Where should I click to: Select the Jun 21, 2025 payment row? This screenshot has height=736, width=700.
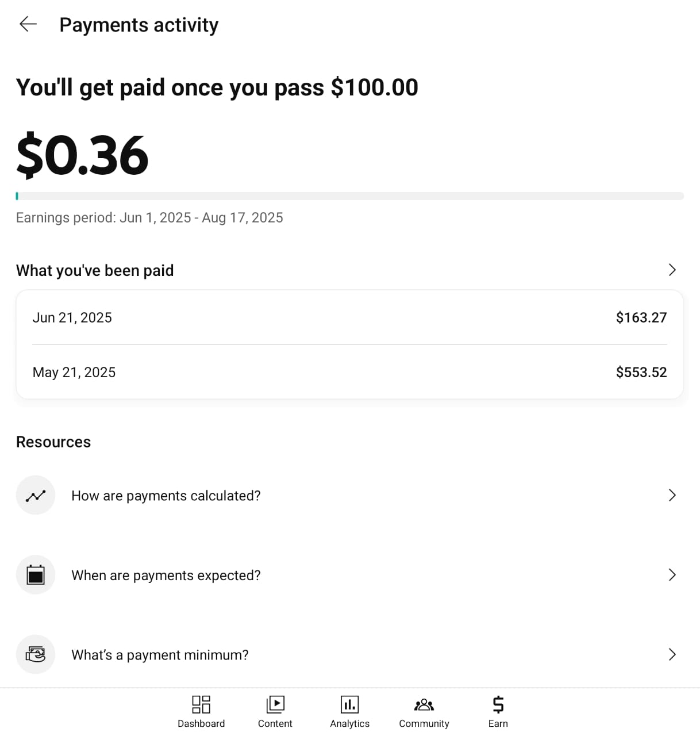[349, 317]
